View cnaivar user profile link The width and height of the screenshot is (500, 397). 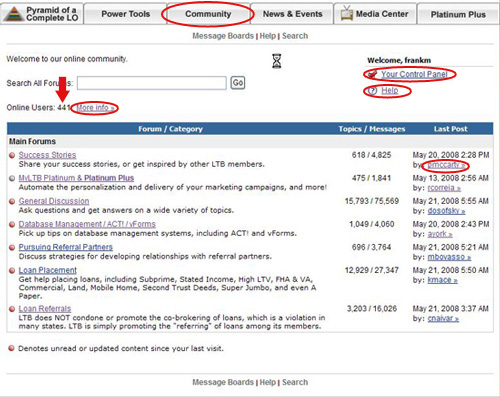coord(443,319)
